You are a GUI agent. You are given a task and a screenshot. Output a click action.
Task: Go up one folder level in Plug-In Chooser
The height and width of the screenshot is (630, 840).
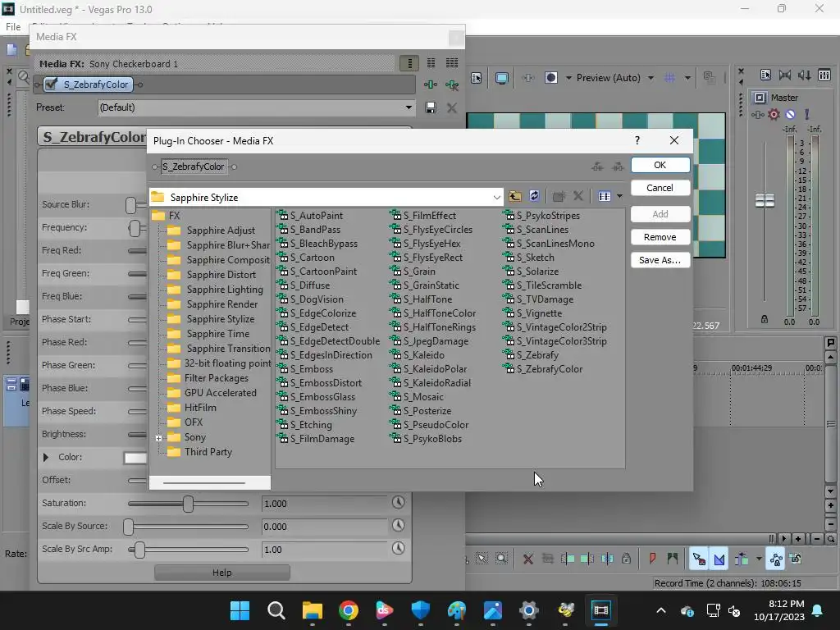tap(515, 196)
